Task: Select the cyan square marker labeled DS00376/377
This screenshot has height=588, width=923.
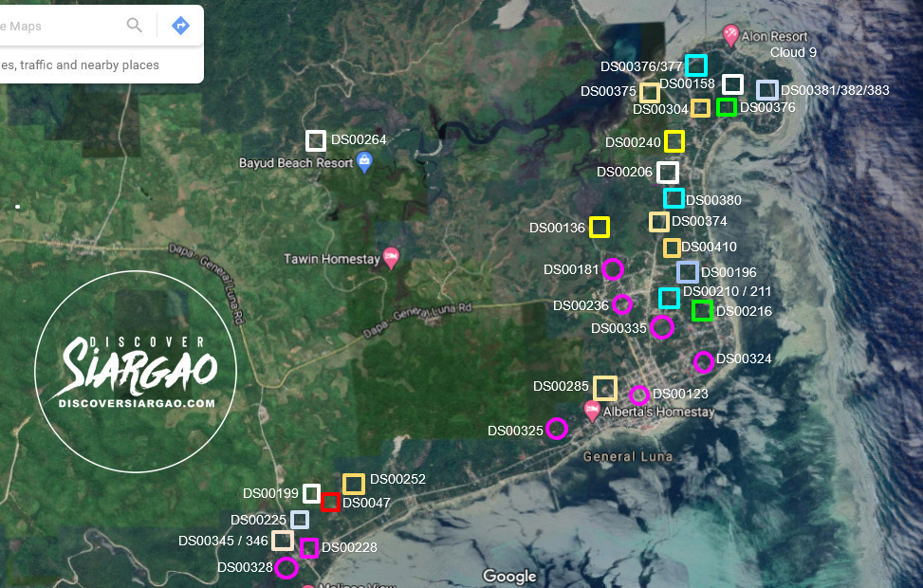Action: click(695, 65)
